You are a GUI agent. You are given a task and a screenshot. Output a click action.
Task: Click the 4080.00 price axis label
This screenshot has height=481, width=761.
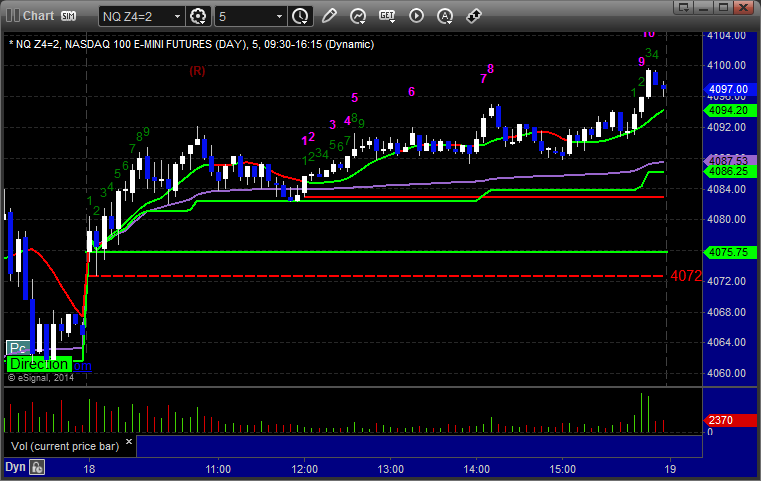(x=727, y=219)
